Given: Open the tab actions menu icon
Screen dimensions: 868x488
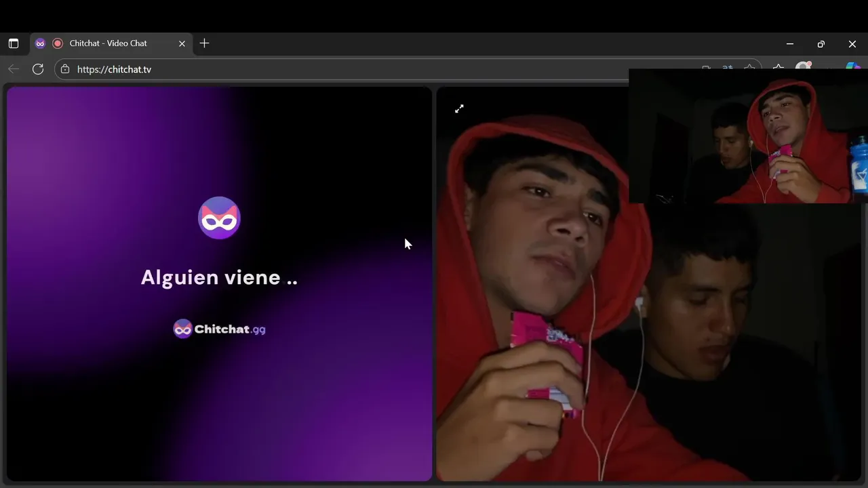Looking at the screenshot, I should point(13,43).
